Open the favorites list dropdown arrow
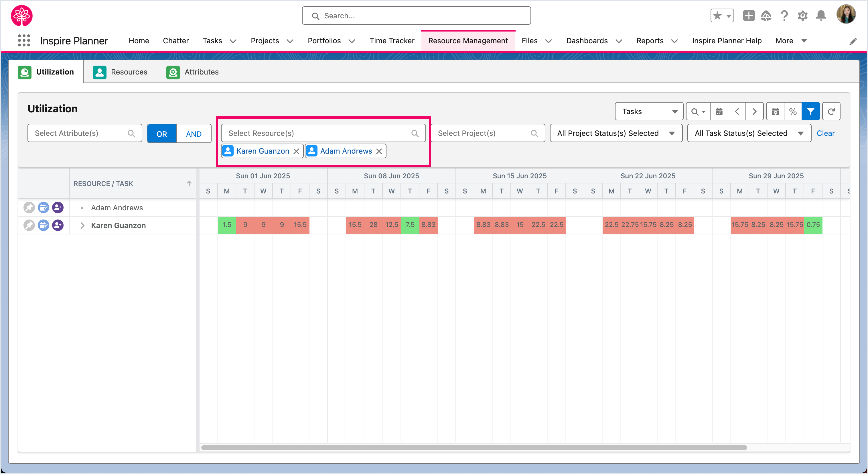Viewport: 868px width, 474px height. click(x=729, y=15)
